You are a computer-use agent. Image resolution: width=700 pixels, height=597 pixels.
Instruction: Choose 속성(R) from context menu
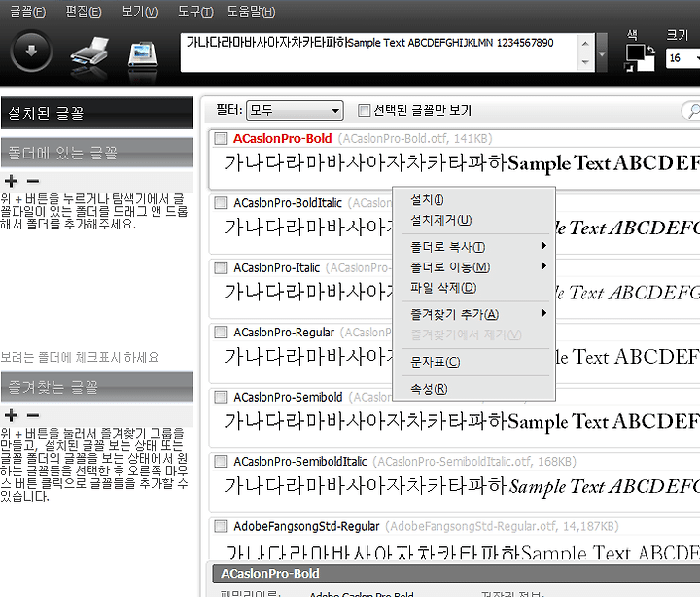click(x=473, y=389)
